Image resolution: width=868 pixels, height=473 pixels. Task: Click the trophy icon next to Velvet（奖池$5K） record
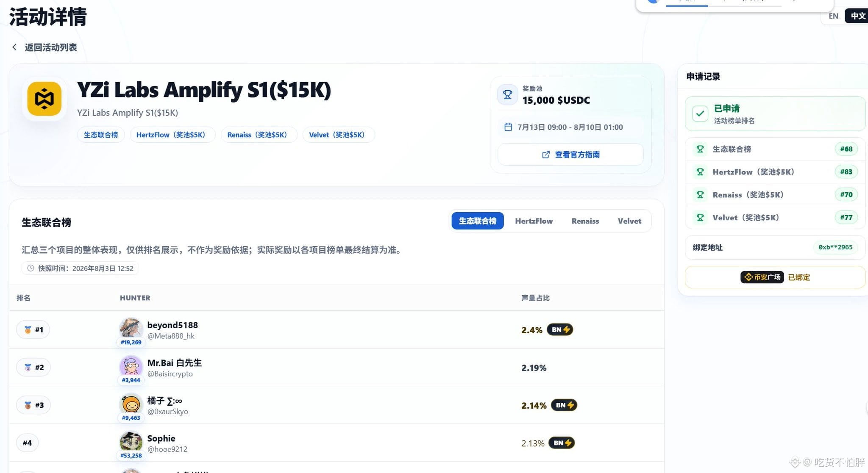pyautogui.click(x=700, y=218)
